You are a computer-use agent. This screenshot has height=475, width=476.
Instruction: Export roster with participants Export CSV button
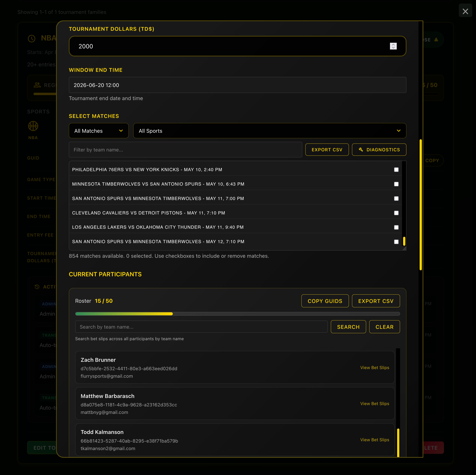pyautogui.click(x=376, y=301)
